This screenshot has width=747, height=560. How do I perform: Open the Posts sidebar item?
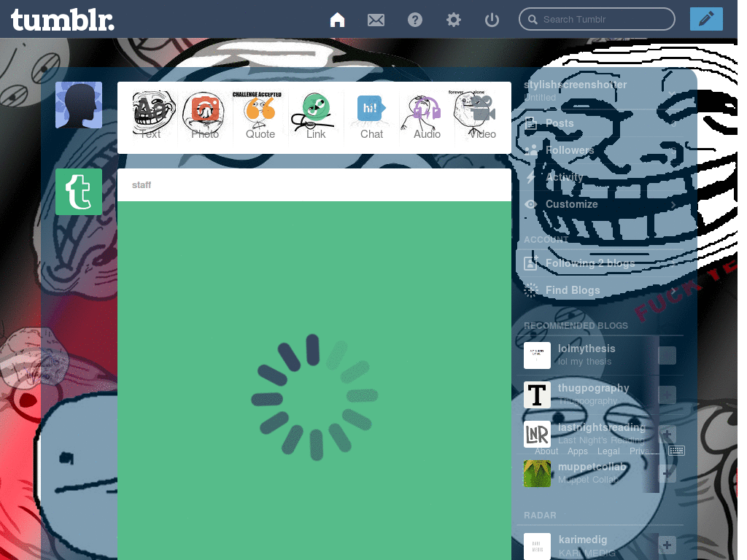tap(600, 123)
